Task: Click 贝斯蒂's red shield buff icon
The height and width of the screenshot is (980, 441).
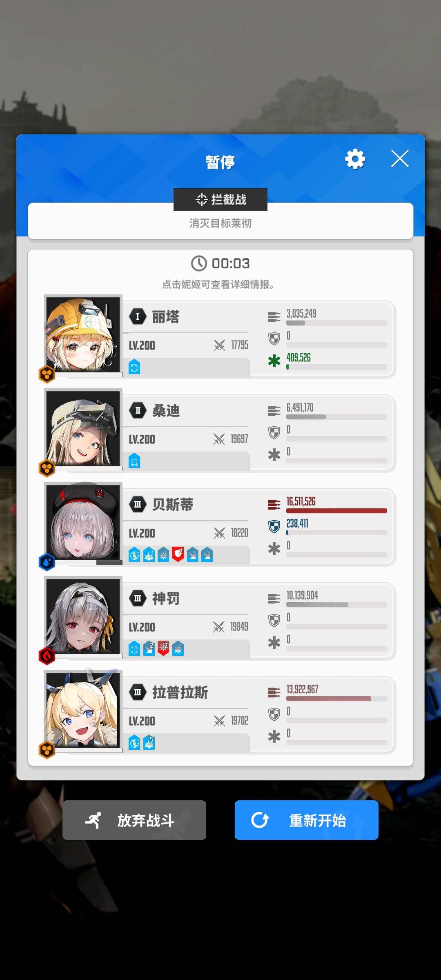Action: tap(178, 555)
